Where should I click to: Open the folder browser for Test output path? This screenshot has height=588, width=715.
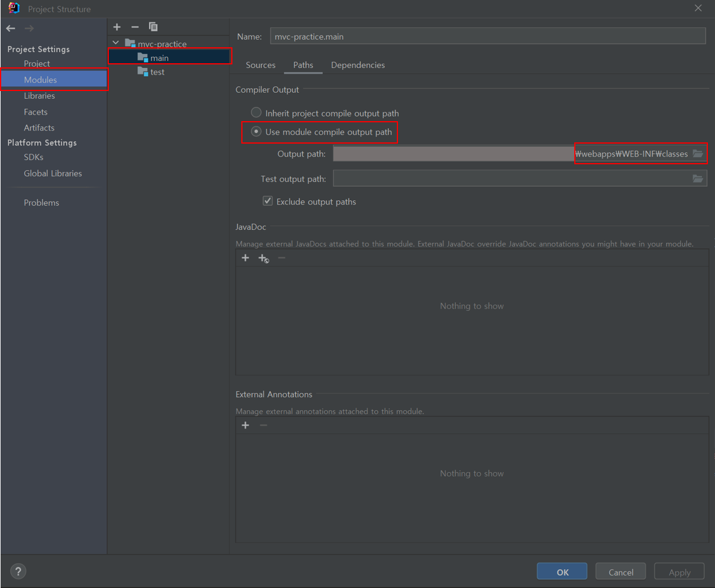[x=698, y=178]
